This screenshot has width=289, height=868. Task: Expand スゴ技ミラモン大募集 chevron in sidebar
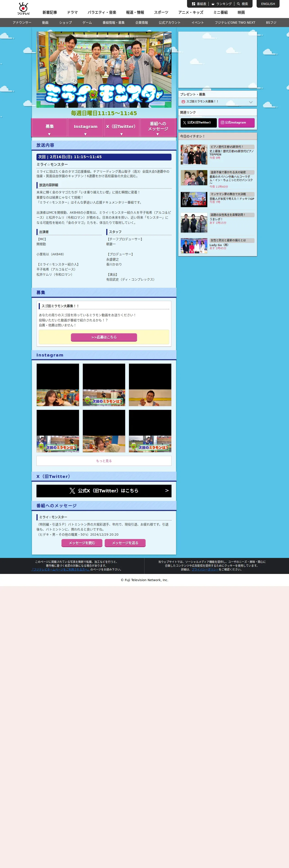[x=251, y=102]
